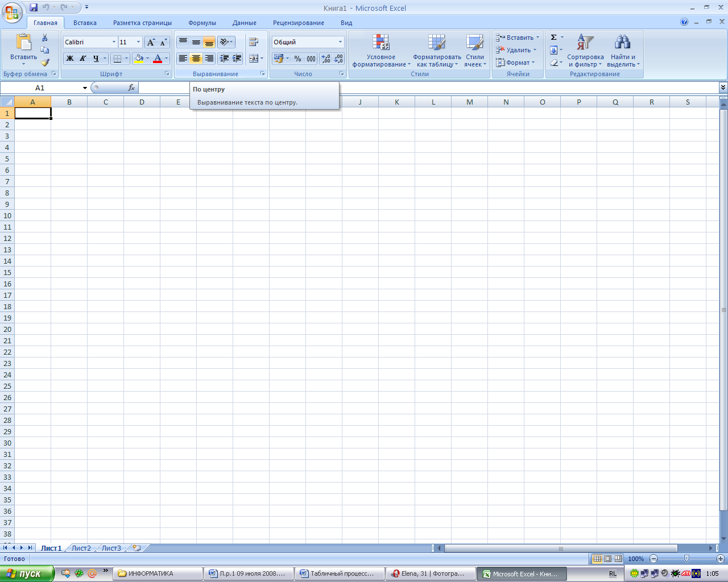Toggle align text left

point(183,58)
